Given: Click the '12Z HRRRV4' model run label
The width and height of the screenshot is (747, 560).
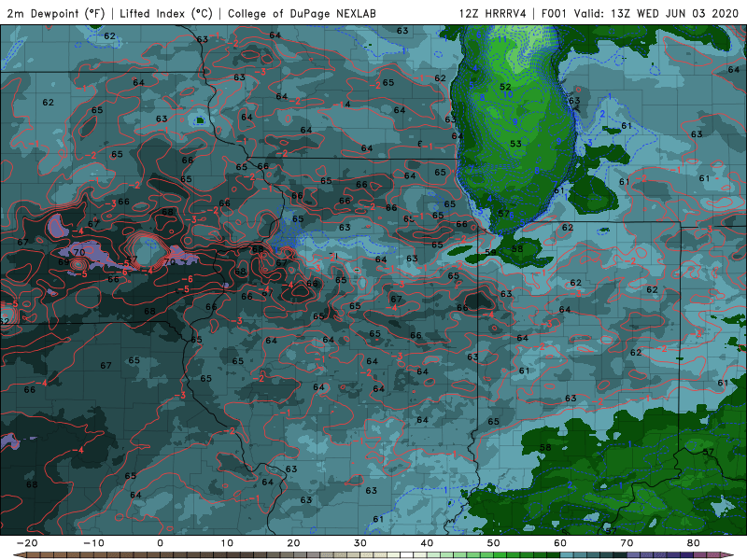Looking at the screenshot, I should tap(493, 13).
